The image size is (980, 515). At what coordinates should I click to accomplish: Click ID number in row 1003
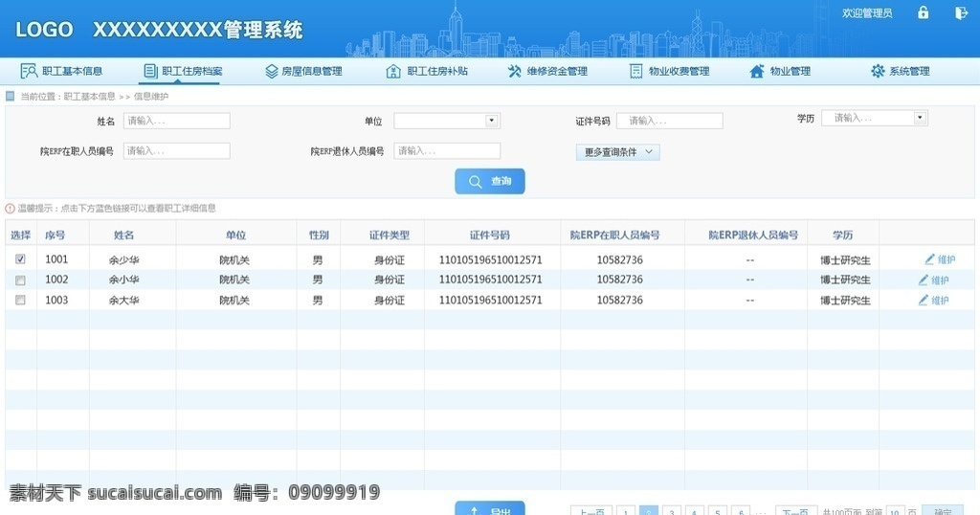pos(491,300)
